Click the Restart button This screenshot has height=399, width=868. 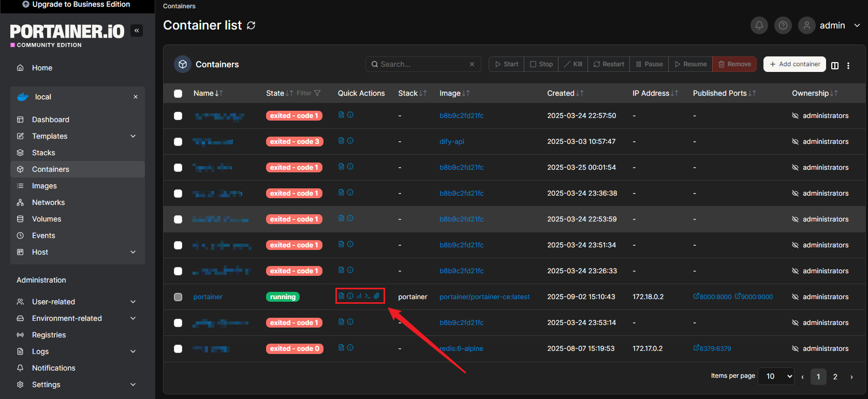click(609, 64)
